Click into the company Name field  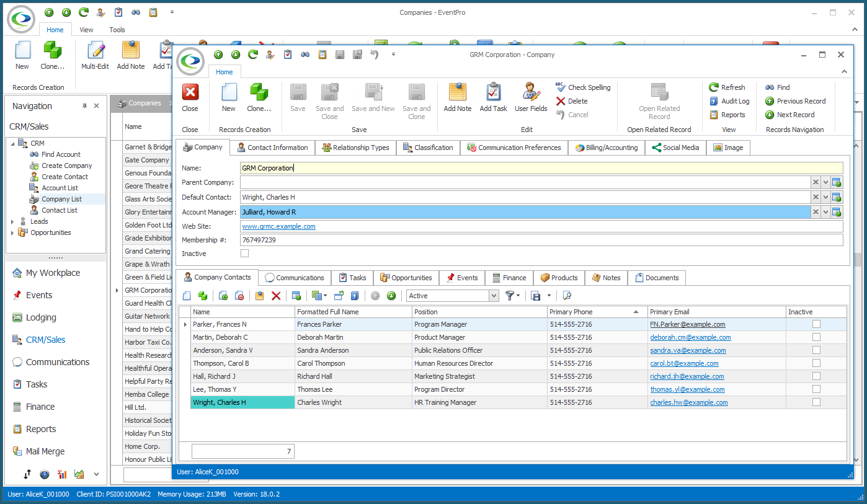(541, 167)
